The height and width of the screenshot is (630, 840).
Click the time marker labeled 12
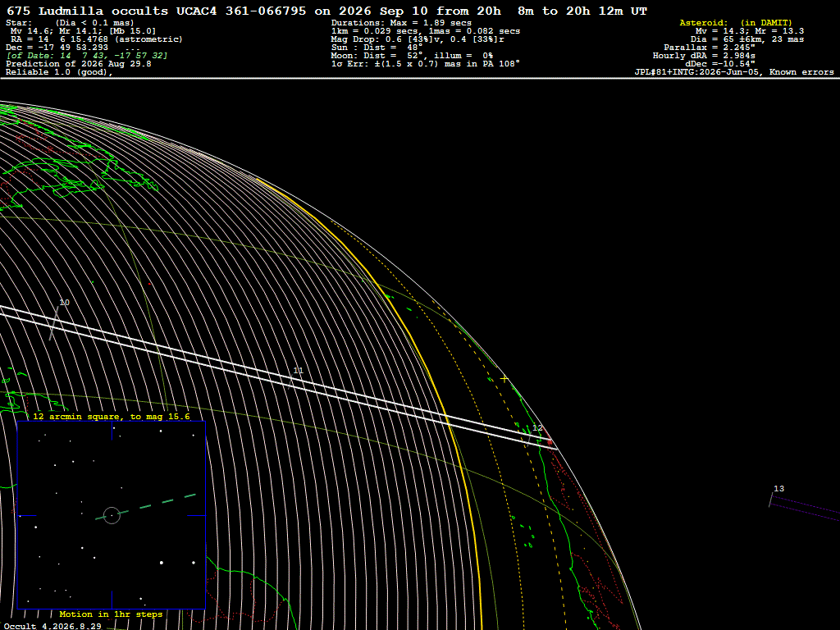pos(537,428)
